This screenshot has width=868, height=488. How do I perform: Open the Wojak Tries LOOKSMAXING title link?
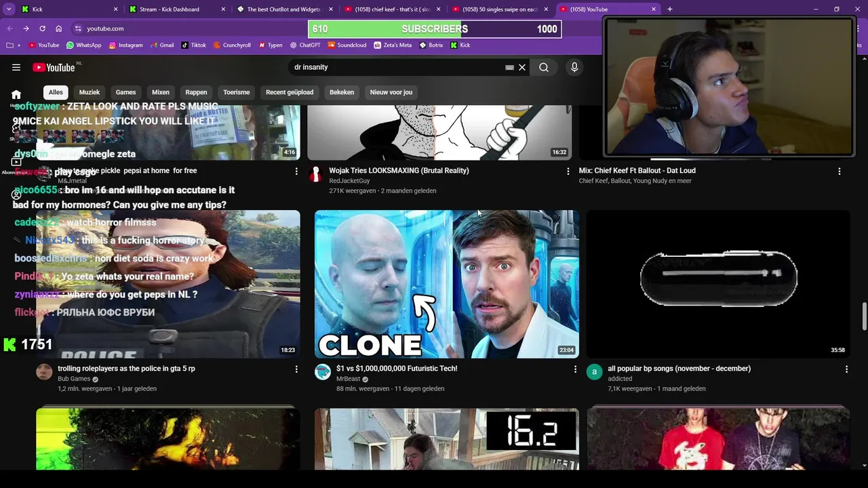click(399, 171)
